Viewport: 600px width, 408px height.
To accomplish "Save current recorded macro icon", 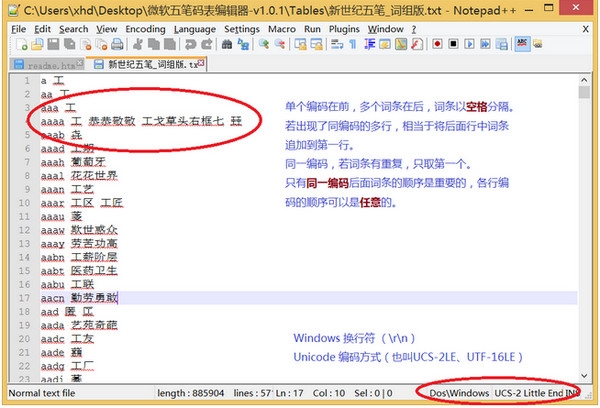I will tap(502, 44).
